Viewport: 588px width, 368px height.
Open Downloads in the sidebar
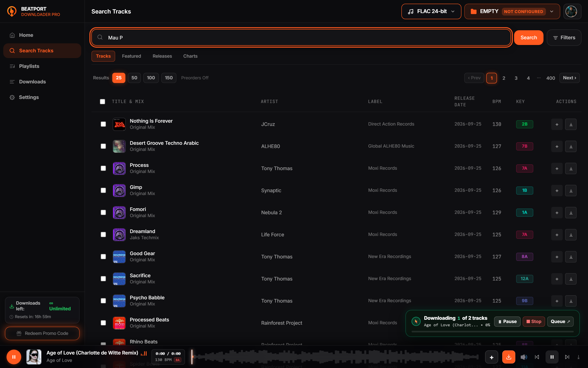[x=42, y=82]
